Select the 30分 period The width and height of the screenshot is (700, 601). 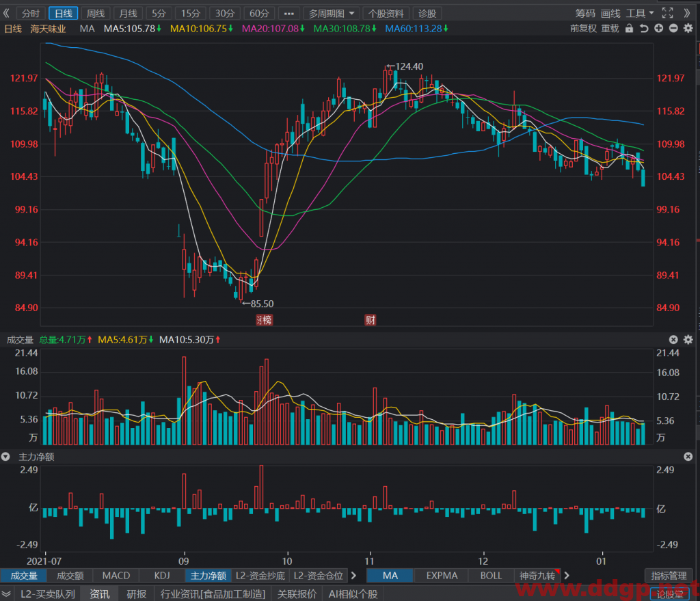click(225, 14)
